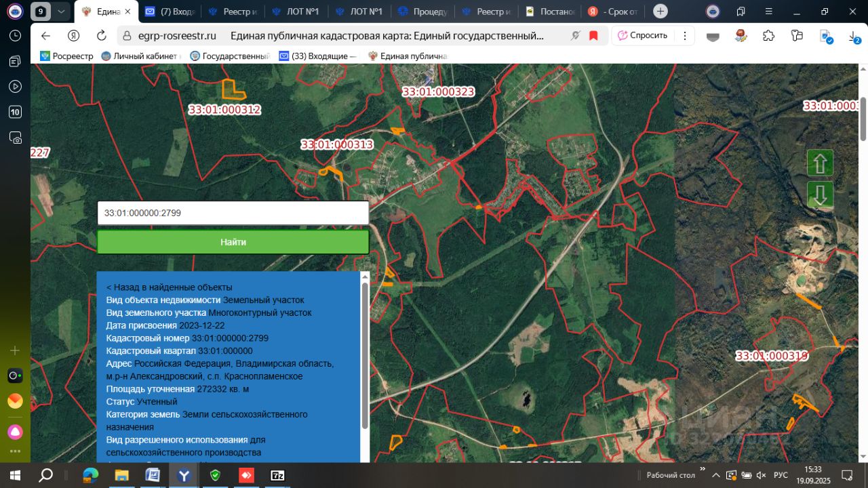Open Windows taskbar search

click(x=46, y=475)
